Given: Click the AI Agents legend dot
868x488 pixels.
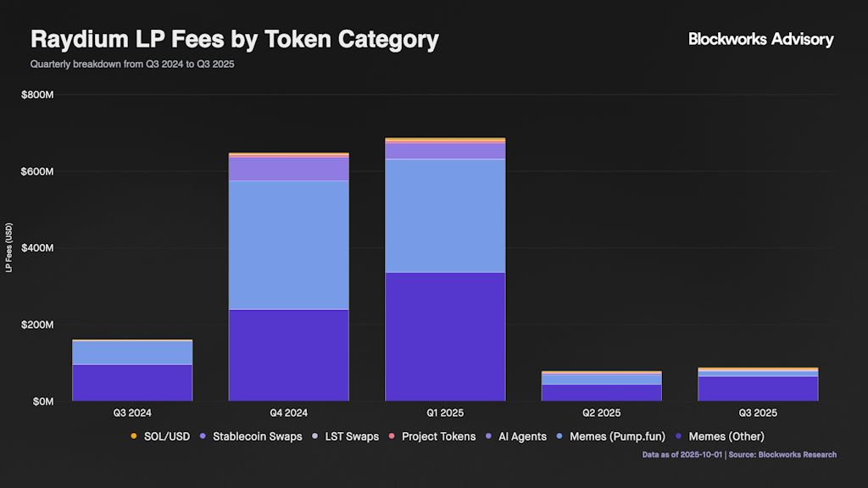Looking at the screenshot, I should [490, 436].
